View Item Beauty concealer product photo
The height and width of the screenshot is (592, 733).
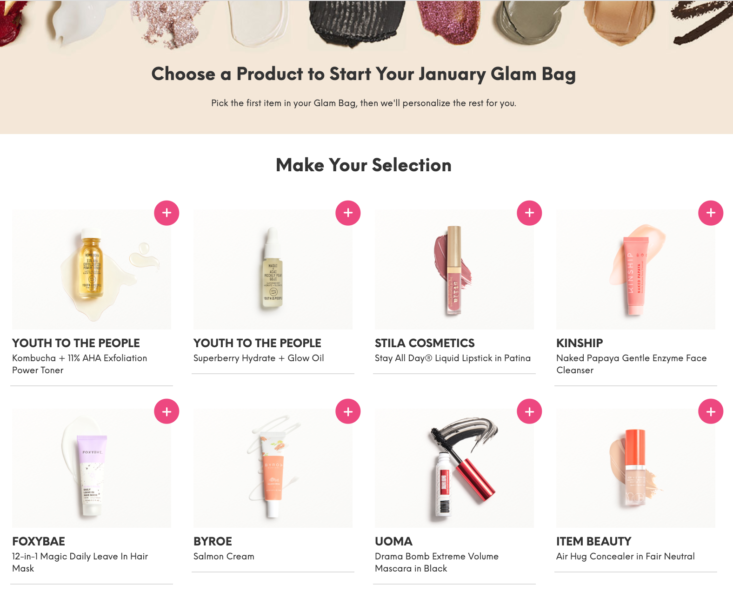[636, 468]
